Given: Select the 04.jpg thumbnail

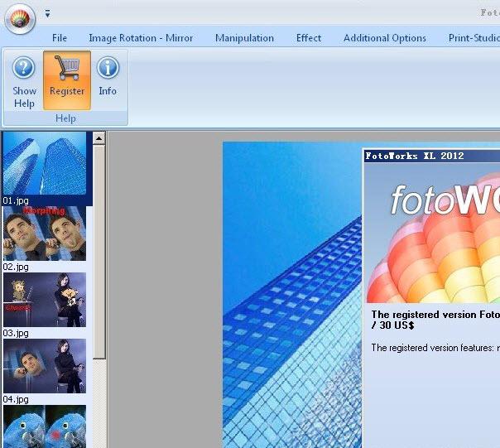Looking at the screenshot, I should coord(45,366).
